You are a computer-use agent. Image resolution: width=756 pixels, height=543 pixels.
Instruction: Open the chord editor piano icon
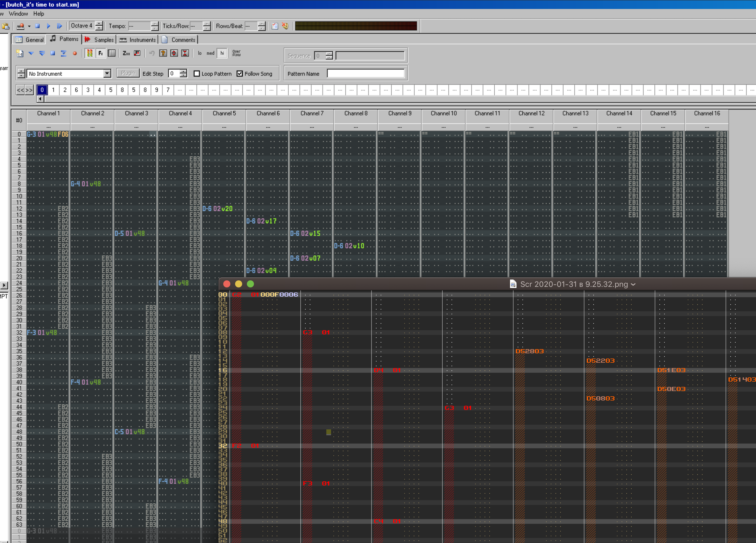137,53
